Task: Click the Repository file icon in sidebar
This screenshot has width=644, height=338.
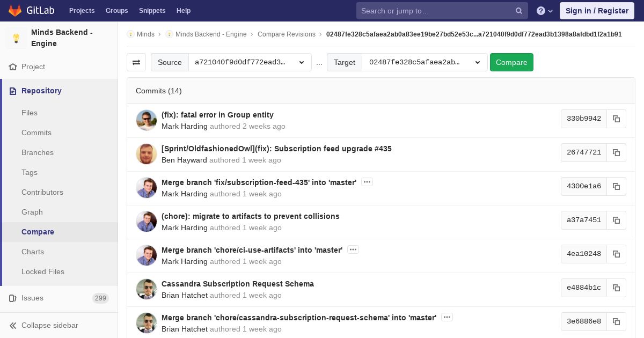Action: (13, 91)
